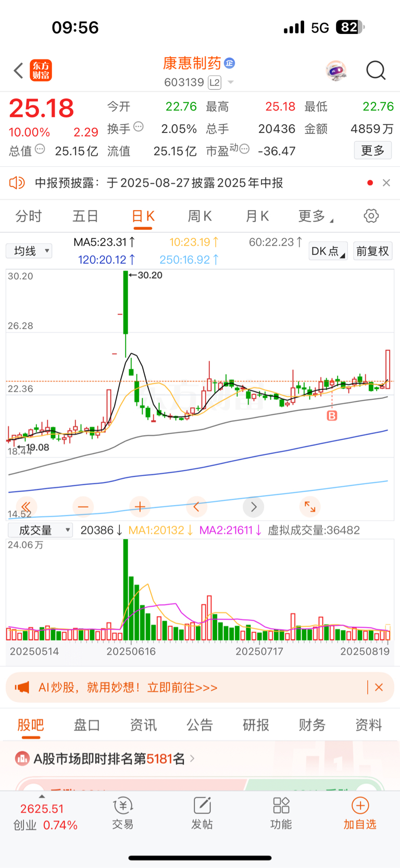Viewport: 400px width, 868px height.
Task: Open the 东方财富 logo icon
Action: click(x=41, y=70)
